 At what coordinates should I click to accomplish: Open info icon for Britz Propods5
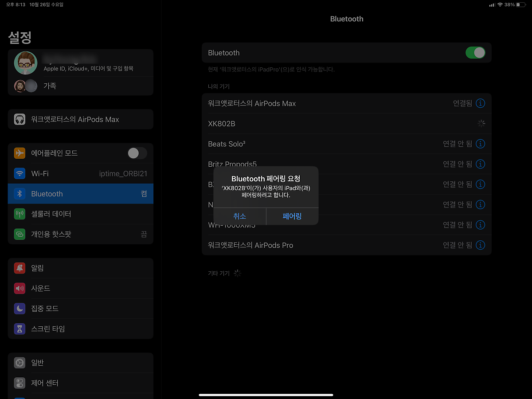point(480,164)
